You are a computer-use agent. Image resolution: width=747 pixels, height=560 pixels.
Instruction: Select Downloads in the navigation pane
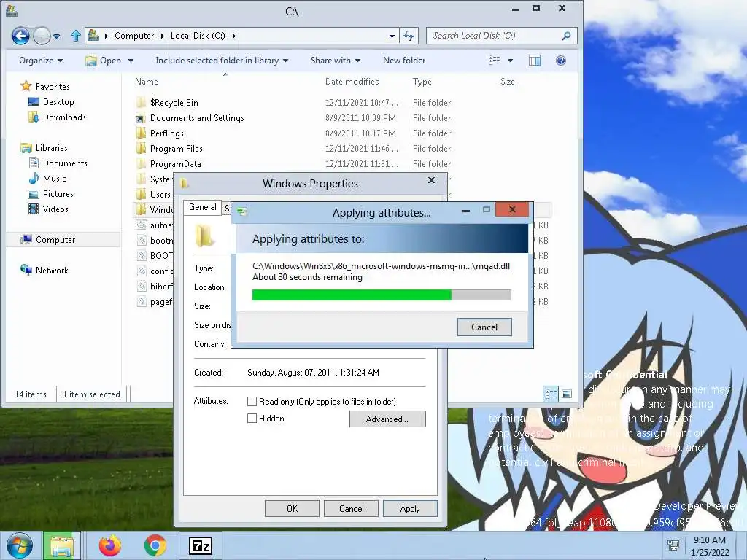pos(57,117)
